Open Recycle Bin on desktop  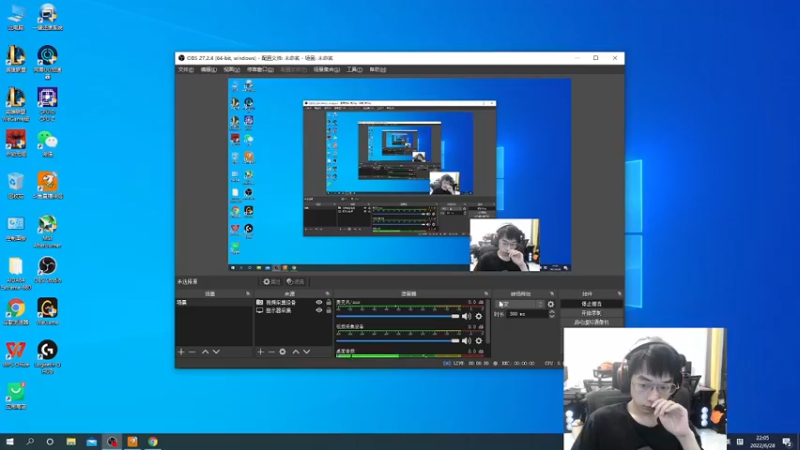(x=16, y=185)
